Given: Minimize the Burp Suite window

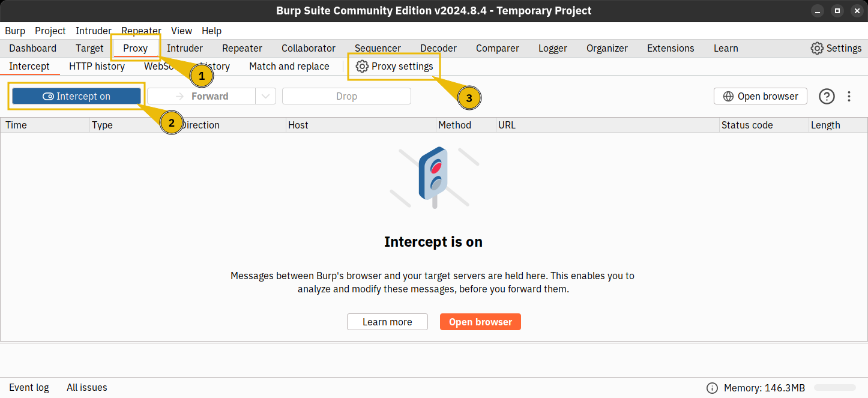Looking at the screenshot, I should pos(818,11).
